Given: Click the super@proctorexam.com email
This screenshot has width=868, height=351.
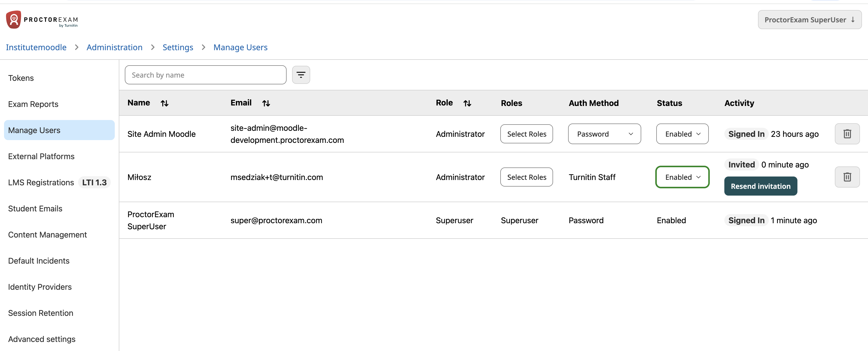Looking at the screenshot, I should click(276, 220).
